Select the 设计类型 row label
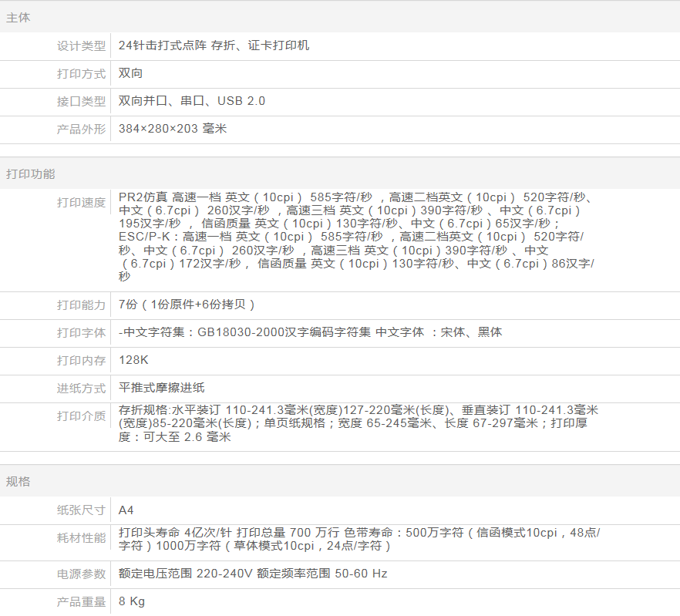The image size is (680, 616). click(x=81, y=46)
